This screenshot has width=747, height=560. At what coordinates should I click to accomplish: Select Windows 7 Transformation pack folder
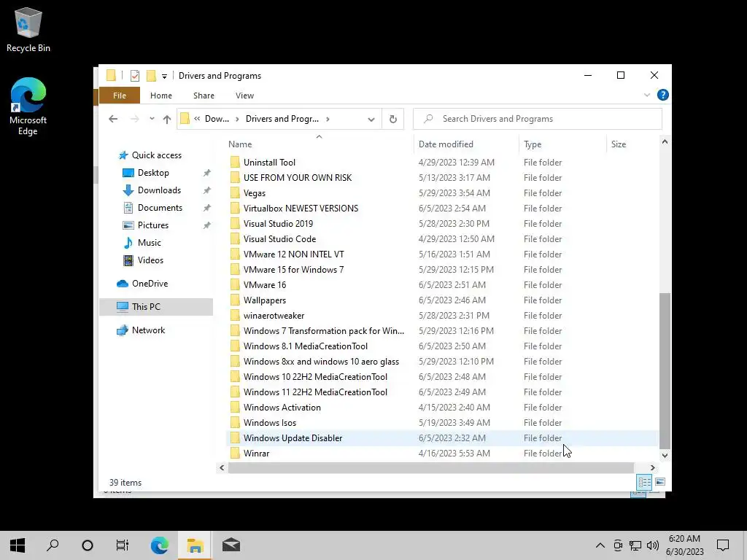pyautogui.click(x=323, y=331)
